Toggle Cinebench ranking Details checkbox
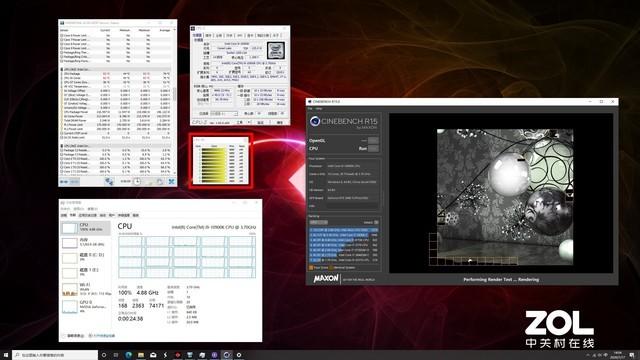 (x=376, y=222)
